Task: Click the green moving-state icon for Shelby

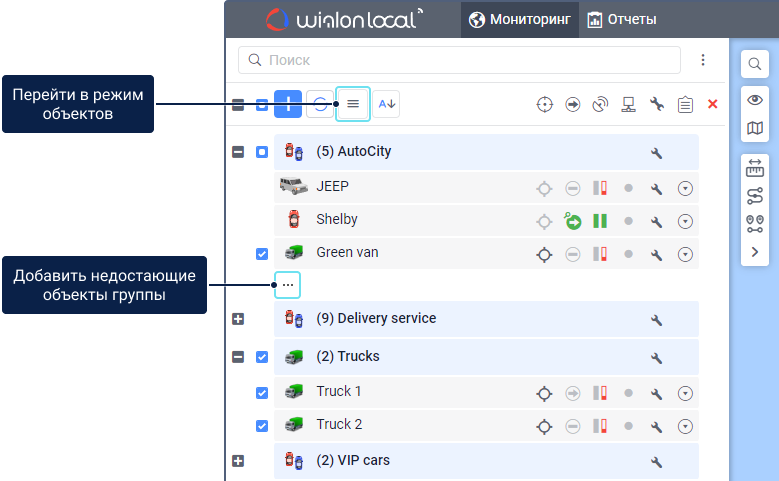Action: 572,221
